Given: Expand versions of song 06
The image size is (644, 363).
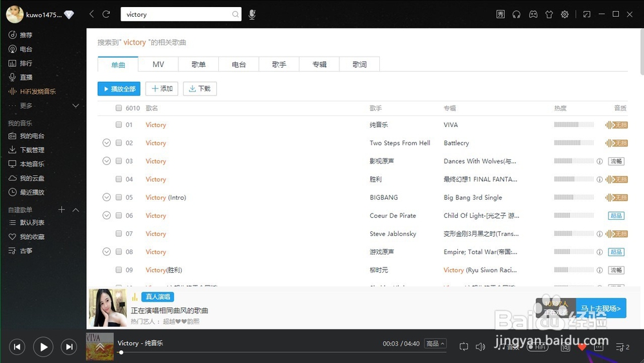Looking at the screenshot, I should [x=106, y=215].
